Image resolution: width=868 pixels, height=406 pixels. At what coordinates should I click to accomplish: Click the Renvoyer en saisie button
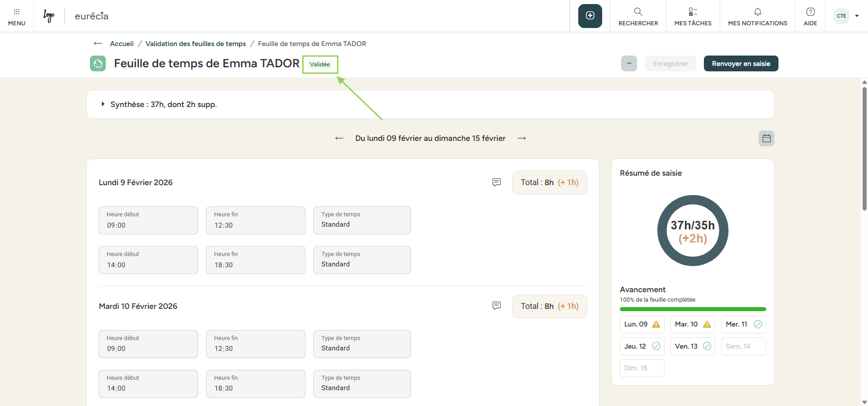pyautogui.click(x=741, y=64)
